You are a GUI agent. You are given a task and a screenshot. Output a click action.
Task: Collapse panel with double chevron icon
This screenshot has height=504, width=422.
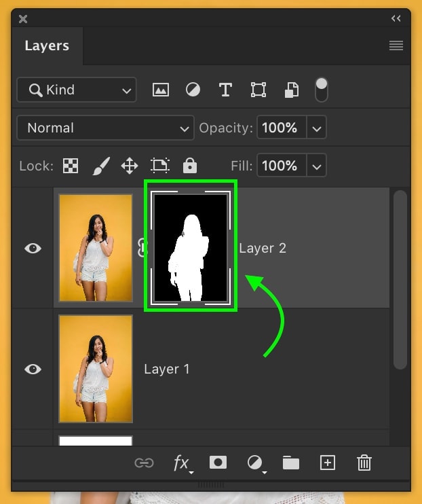pos(396,18)
